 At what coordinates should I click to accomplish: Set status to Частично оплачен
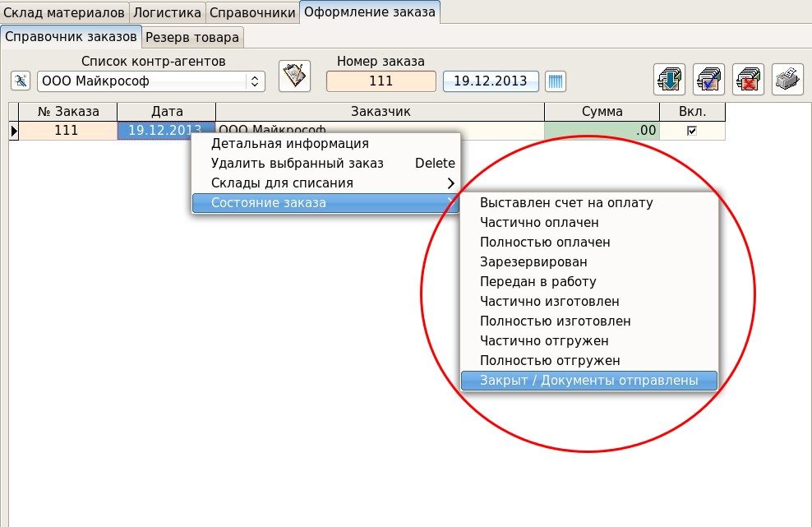(589, 222)
